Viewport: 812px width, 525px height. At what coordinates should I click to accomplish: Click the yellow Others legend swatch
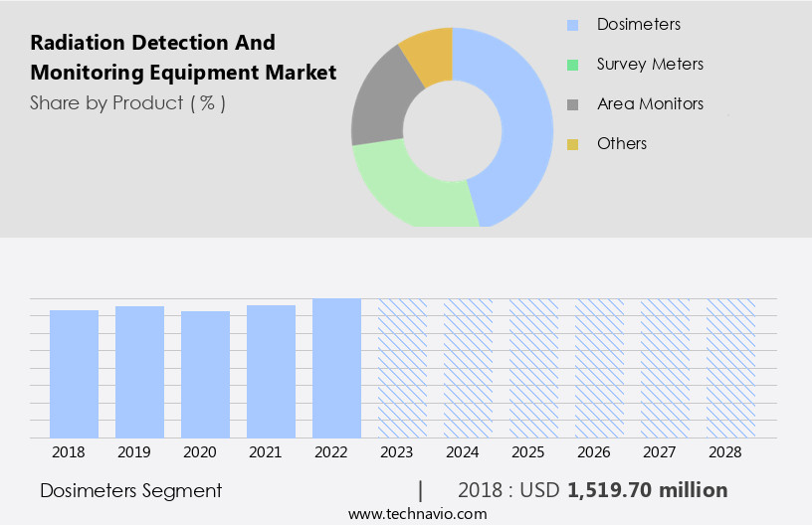tap(572, 144)
